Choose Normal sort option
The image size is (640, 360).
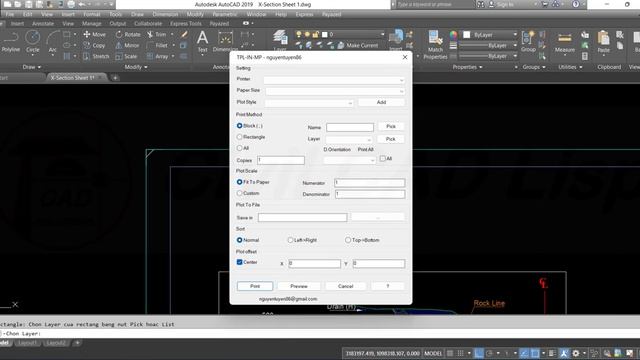coord(240,240)
